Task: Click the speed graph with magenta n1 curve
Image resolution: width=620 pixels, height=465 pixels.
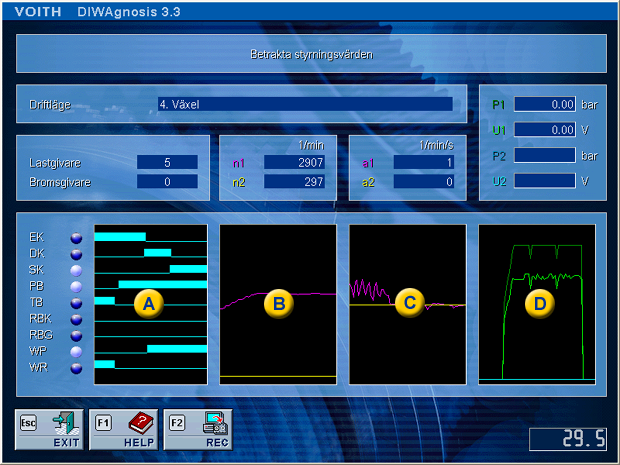Action: tap(278, 304)
